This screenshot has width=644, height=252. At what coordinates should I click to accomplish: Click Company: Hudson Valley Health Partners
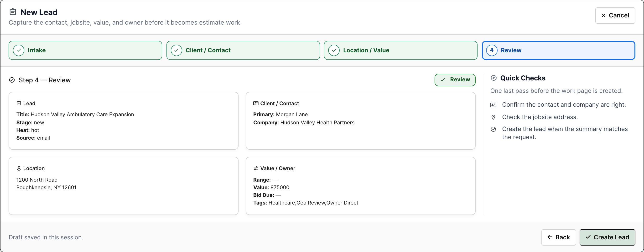(304, 122)
